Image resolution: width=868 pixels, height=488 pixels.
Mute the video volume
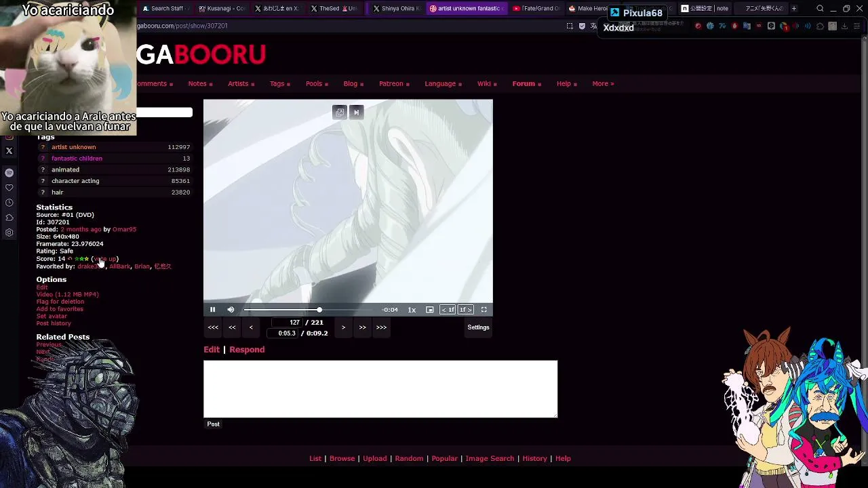pyautogui.click(x=231, y=310)
